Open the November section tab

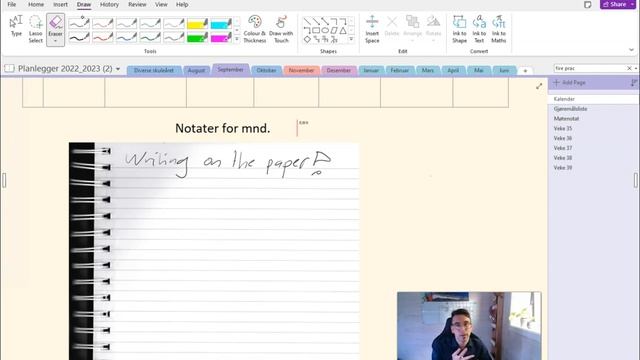pos(301,71)
